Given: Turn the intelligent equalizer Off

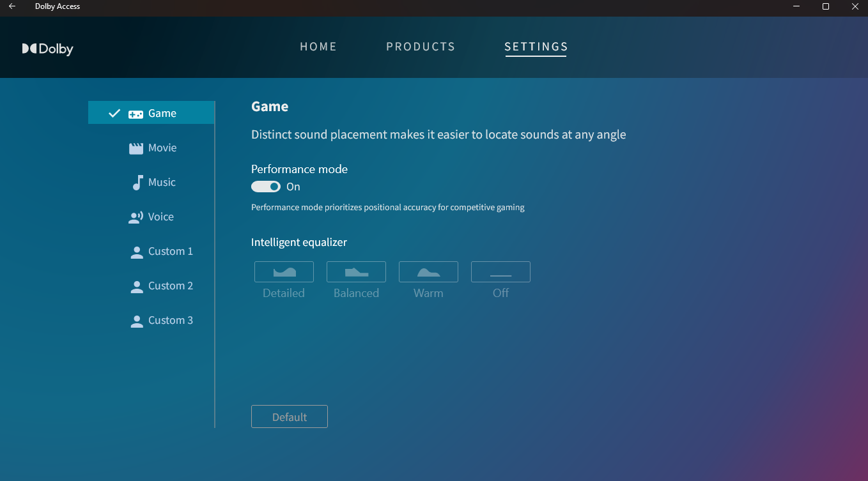Looking at the screenshot, I should coord(500,271).
